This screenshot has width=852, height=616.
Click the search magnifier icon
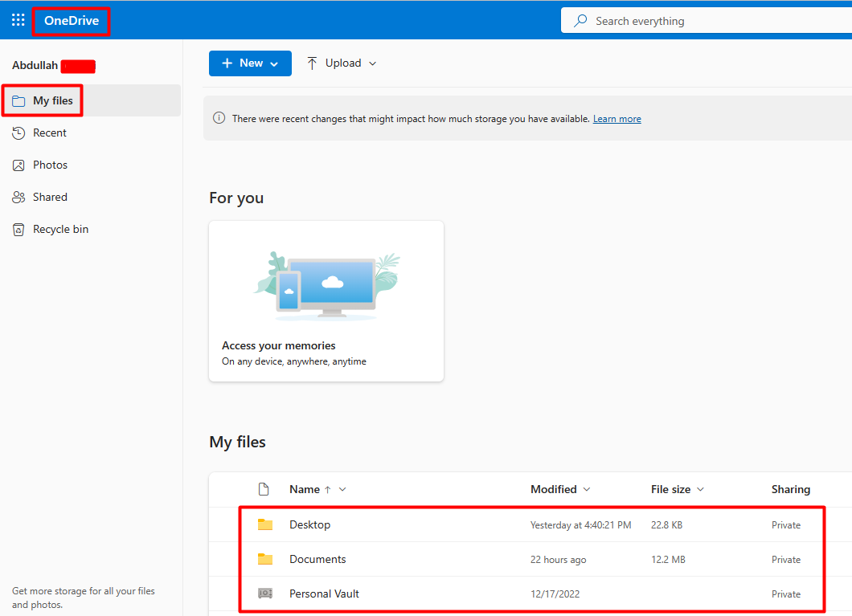point(580,21)
